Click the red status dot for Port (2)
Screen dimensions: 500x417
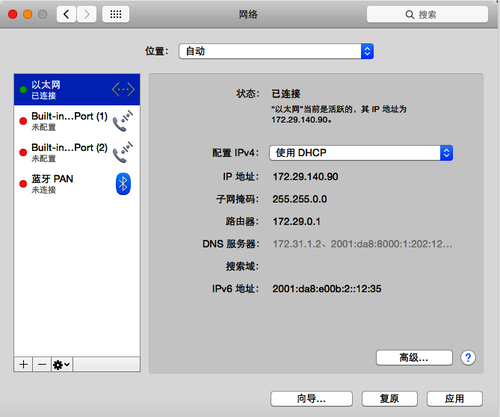[23, 152]
